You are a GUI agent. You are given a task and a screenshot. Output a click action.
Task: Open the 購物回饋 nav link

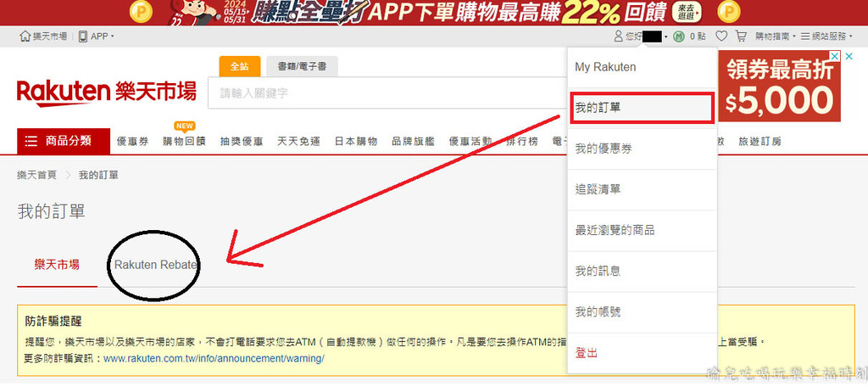point(184,142)
